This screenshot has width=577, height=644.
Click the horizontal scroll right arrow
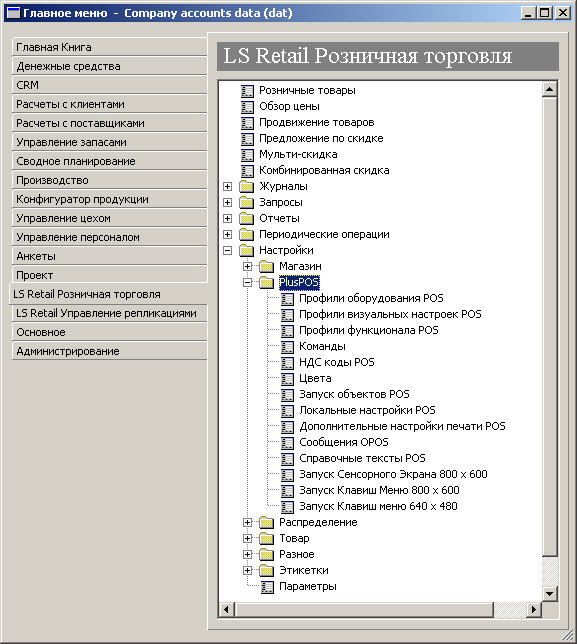[533, 609]
